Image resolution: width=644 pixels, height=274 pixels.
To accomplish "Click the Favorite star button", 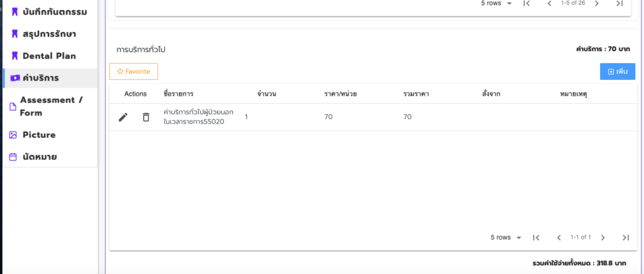I will 133,72.
